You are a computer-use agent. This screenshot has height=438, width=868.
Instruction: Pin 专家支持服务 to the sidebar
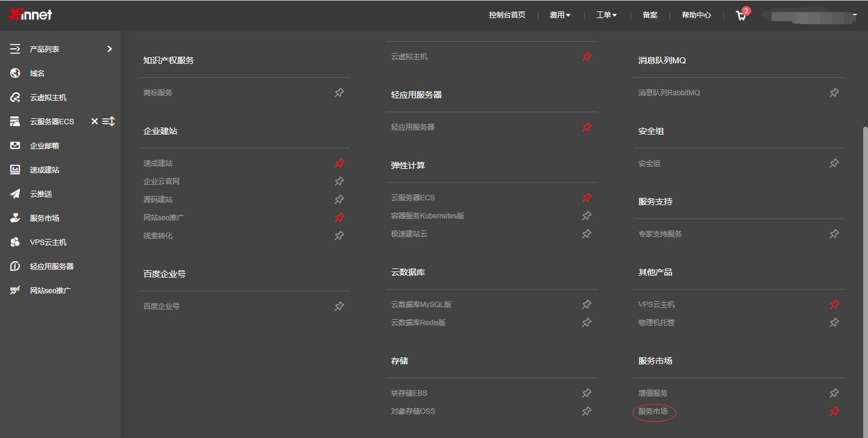tap(834, 234)
